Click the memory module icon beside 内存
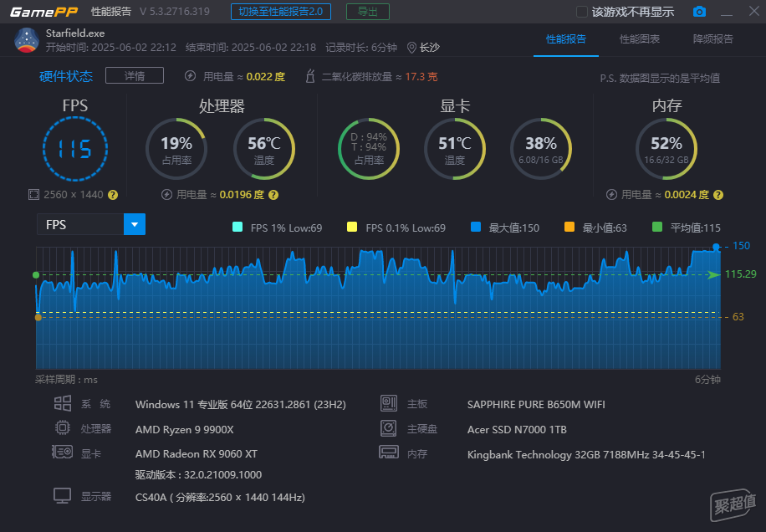 (389, 452)
